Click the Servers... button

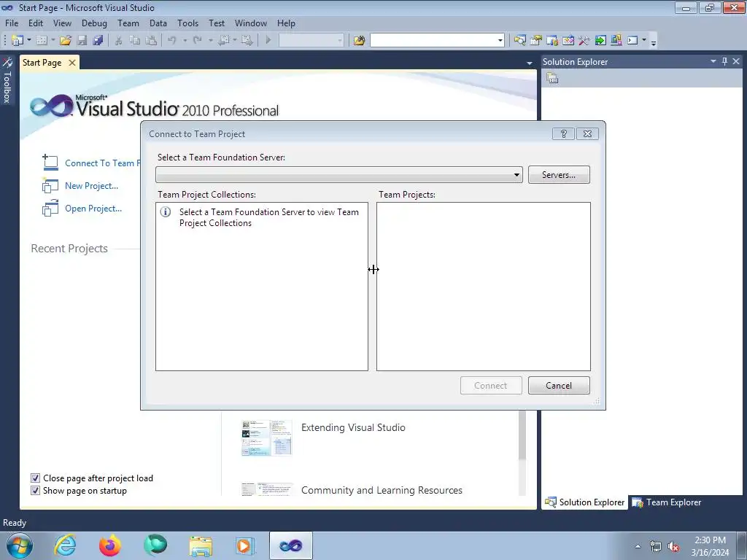tap(559, 175)
